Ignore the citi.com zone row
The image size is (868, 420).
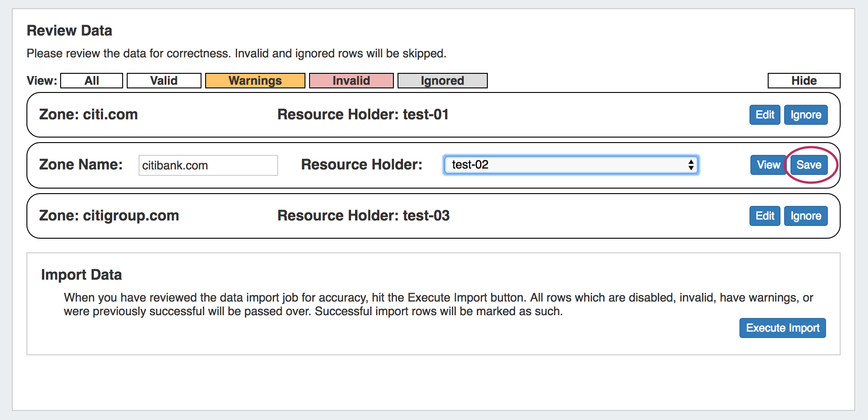pos(806,115)
